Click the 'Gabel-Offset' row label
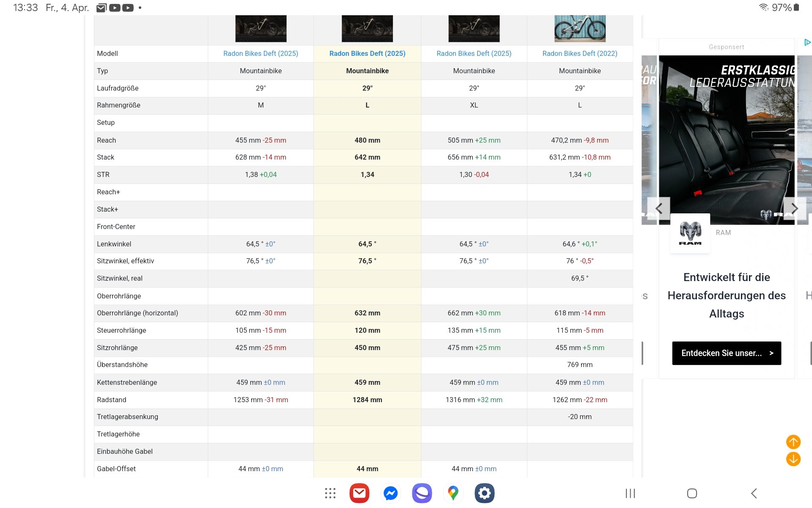The width and height of the screenshot is (812, 508). (116, 469)
